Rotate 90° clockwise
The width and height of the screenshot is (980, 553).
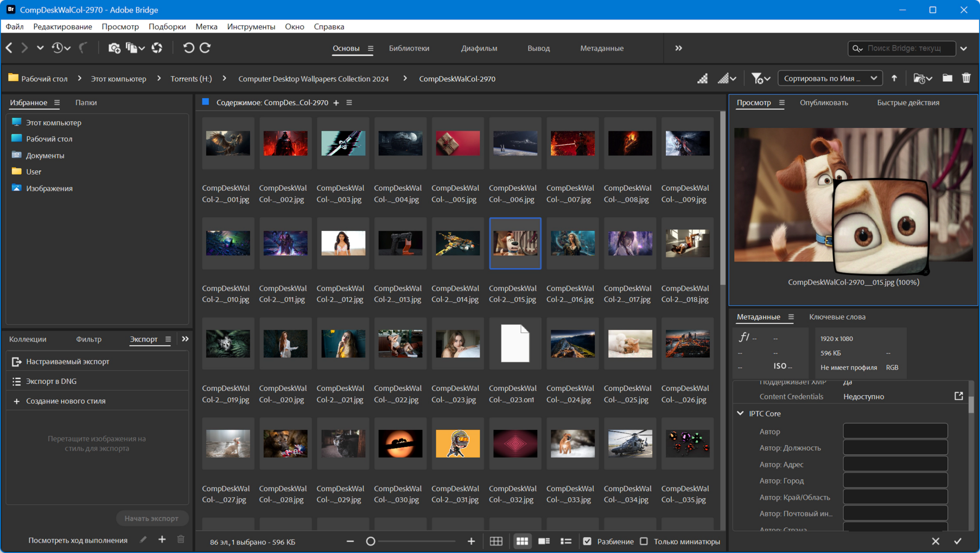205,48
